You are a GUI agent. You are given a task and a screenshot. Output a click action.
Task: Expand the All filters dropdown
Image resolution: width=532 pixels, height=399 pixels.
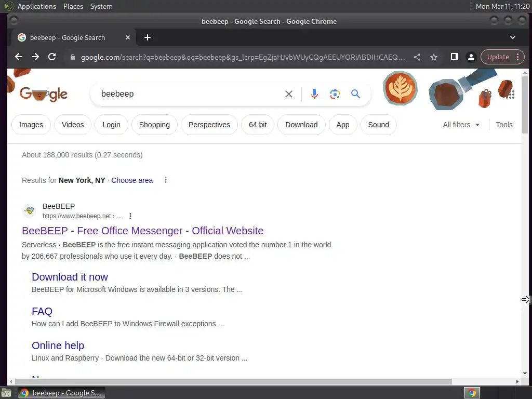[x=461, y=125]
